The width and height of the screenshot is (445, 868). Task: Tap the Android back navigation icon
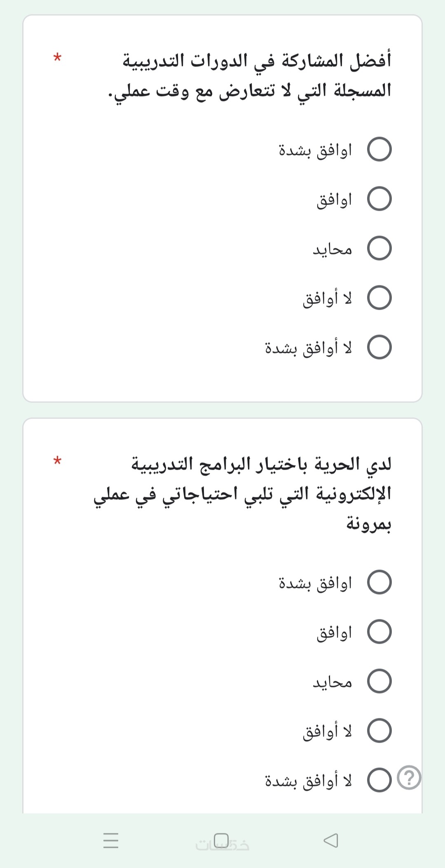coord(331,840)
